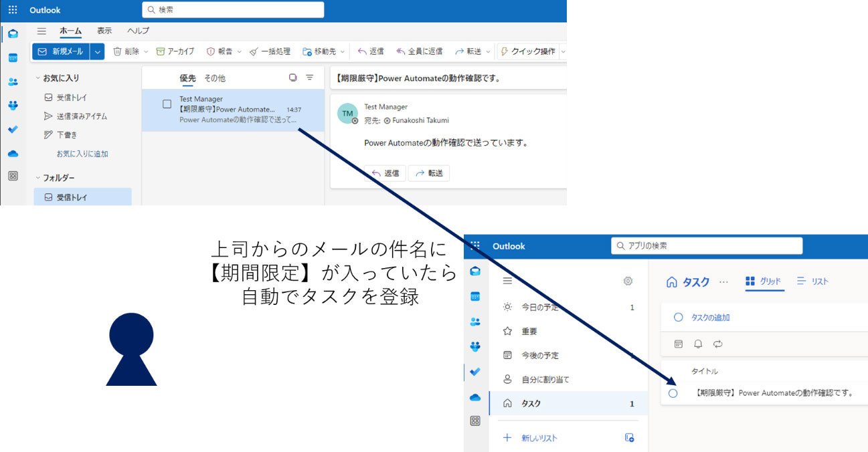The height and width of the screenshot is (452, 868).
Task: Switch to the その他 inbox tab
Action: click(215, 78)
